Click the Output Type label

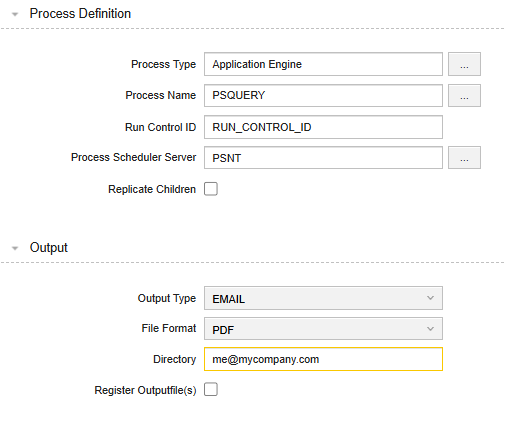pos(167,298)
